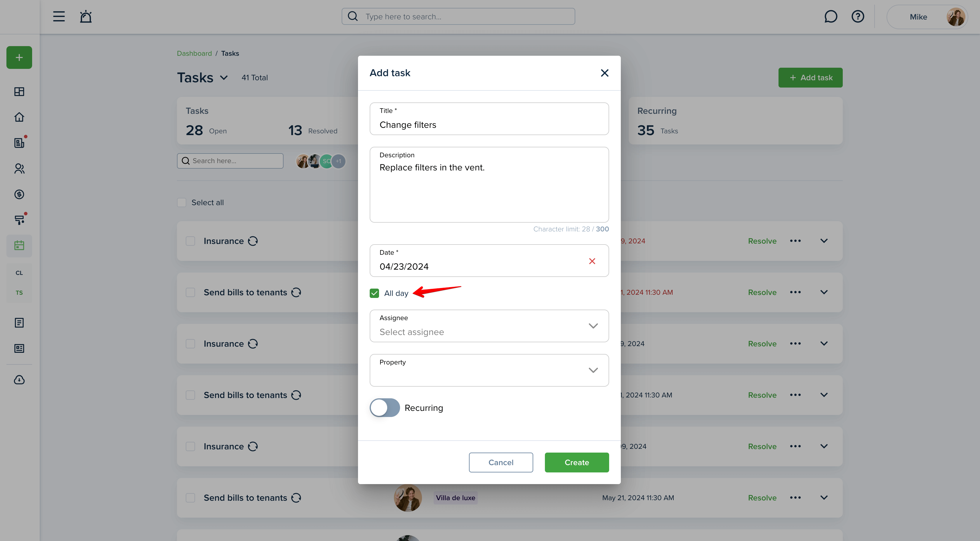Select the calendar sidebar icon
The width and height of the screenshot is (980, 541).
(x=19, y=246)
